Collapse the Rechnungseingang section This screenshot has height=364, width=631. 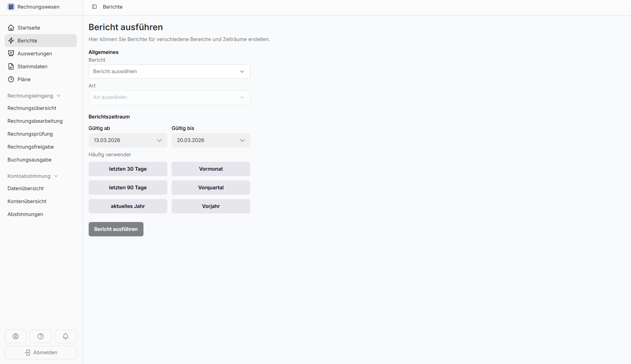coord(59,96)
